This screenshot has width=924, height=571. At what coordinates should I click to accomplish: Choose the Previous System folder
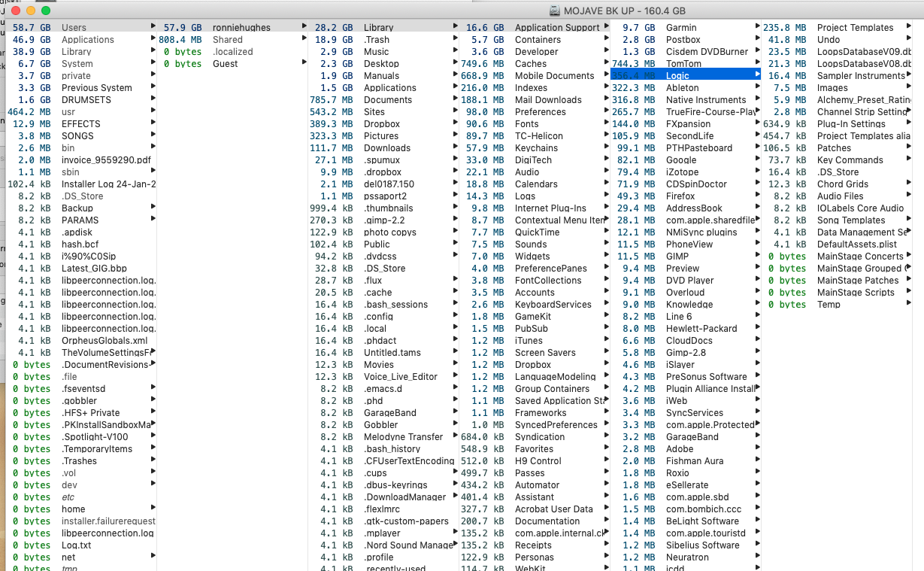tap(81, 88)
